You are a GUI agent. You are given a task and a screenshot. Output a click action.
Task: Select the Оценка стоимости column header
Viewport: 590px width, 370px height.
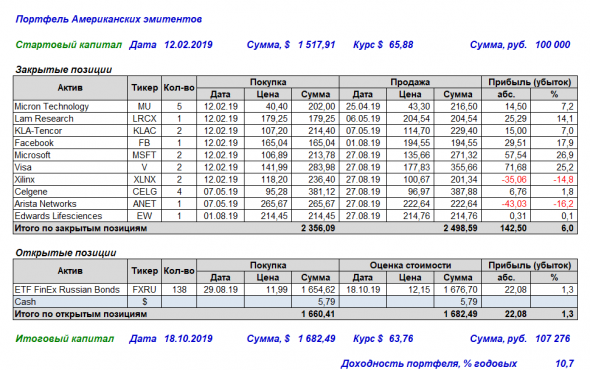[x=410, y=265]
